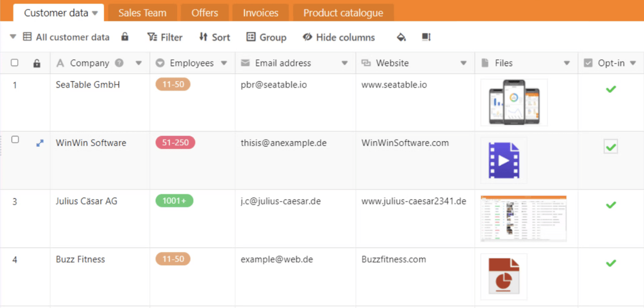This screenshot has width=644, height=308.
Task: Open the All customer data view name
Action: tap(72, 37)
